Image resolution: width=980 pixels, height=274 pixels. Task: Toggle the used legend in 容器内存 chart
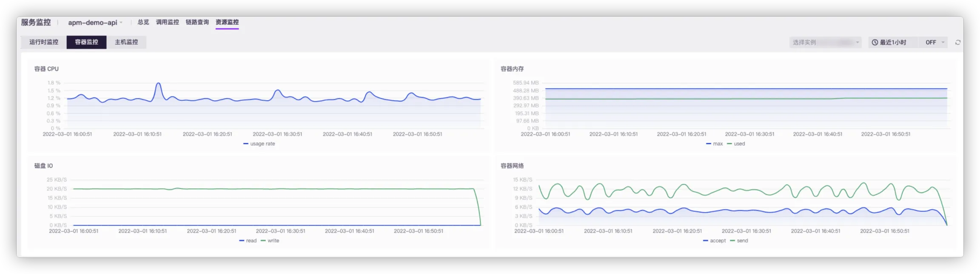[x=736, y=144]
